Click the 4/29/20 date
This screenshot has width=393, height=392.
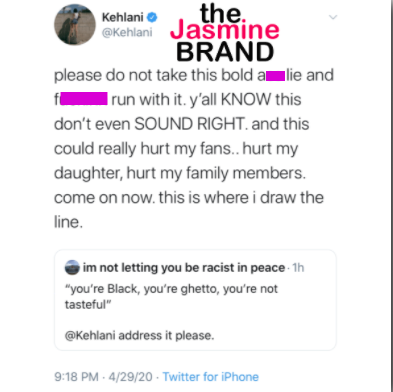pos(130,377)
